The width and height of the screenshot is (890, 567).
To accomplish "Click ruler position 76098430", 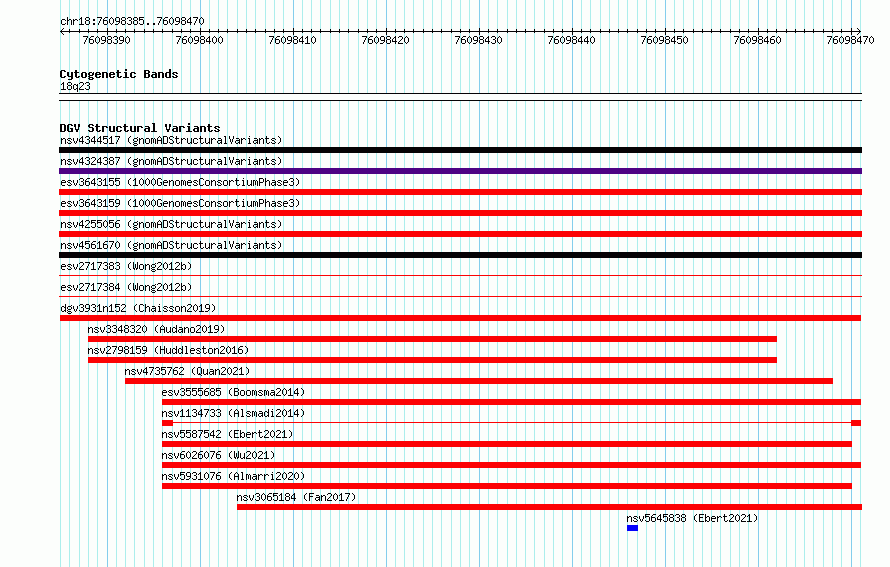I will pos(478,40).
